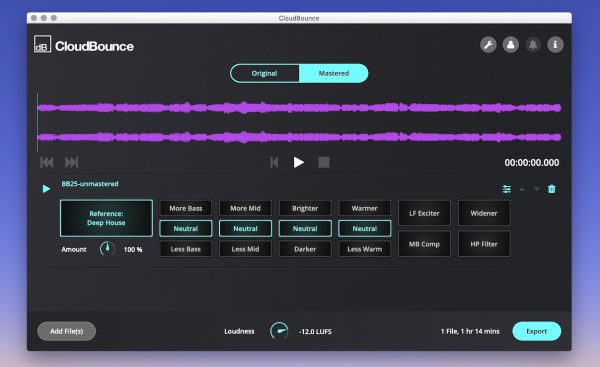This screenshot has width=600, height=367.
Task: Enable the MB Comp
Action: coord(424,244)
